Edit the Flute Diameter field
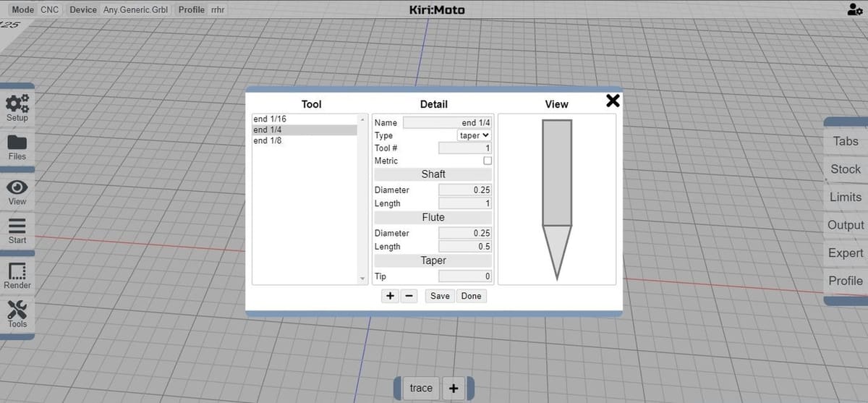 click(465, 233)
